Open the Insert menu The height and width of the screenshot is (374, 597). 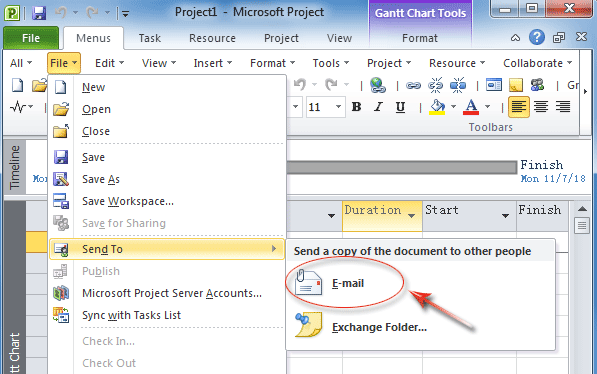(x=212, y=63)
